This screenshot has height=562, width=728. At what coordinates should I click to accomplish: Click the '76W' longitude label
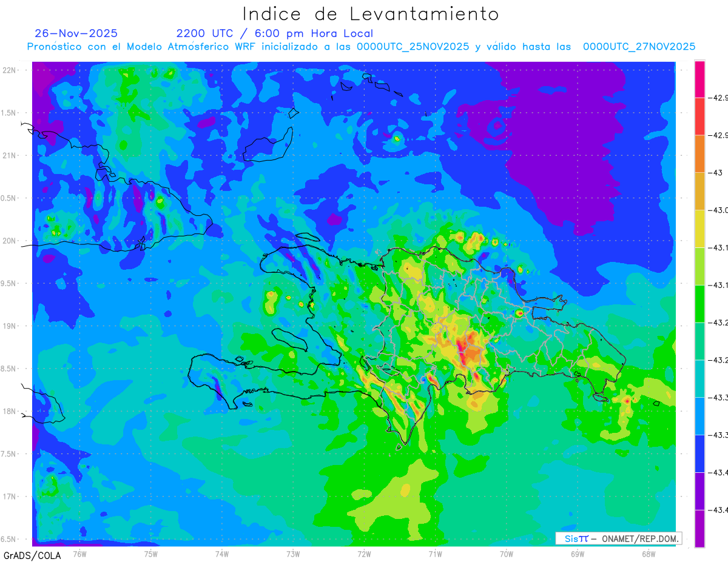pos(79,554)
